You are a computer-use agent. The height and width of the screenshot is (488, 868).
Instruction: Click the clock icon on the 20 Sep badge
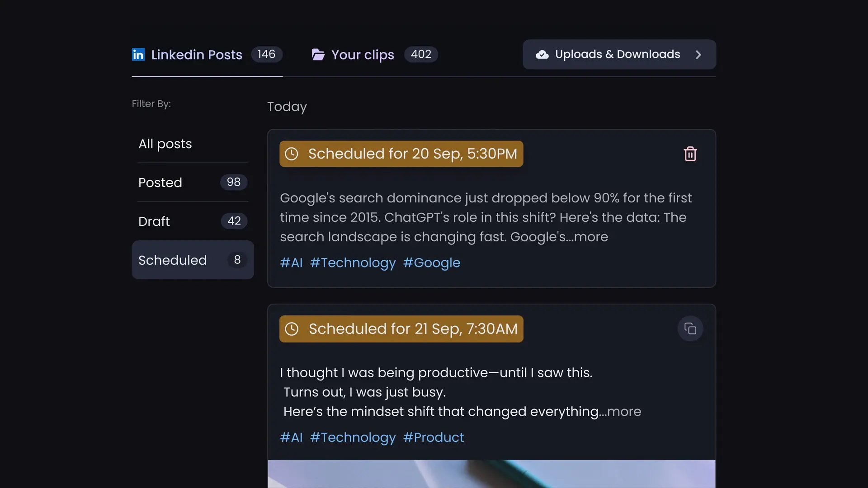[292, 154]
